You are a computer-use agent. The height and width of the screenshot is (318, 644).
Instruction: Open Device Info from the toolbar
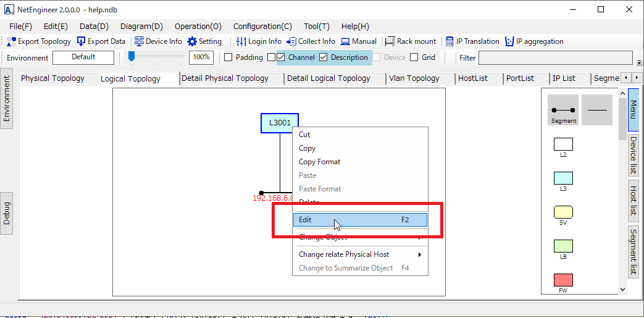[x=139, y=41]
